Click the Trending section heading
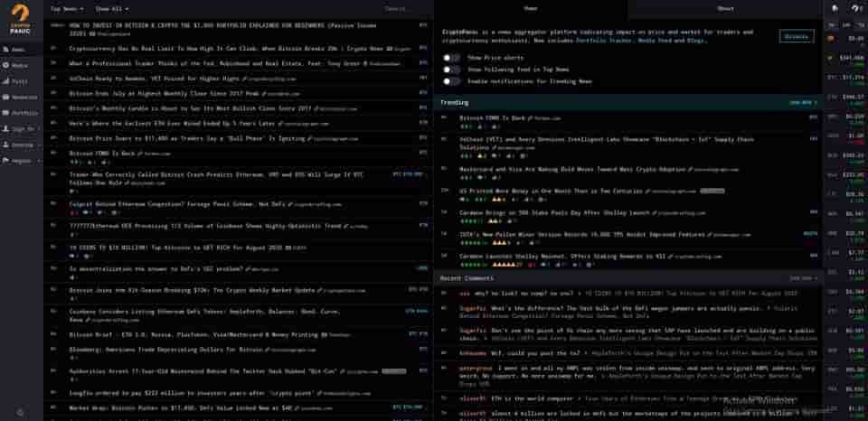 point(455,102)
